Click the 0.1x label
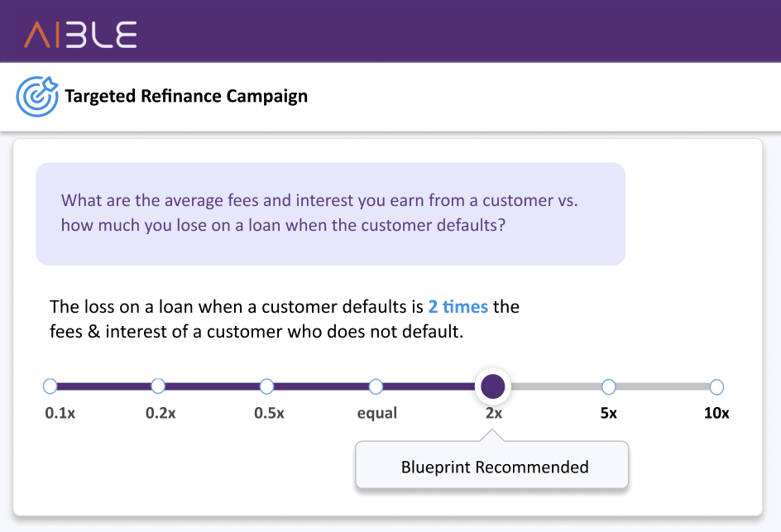The height and width of the screenshot is (532, 781). pos(60,413)
